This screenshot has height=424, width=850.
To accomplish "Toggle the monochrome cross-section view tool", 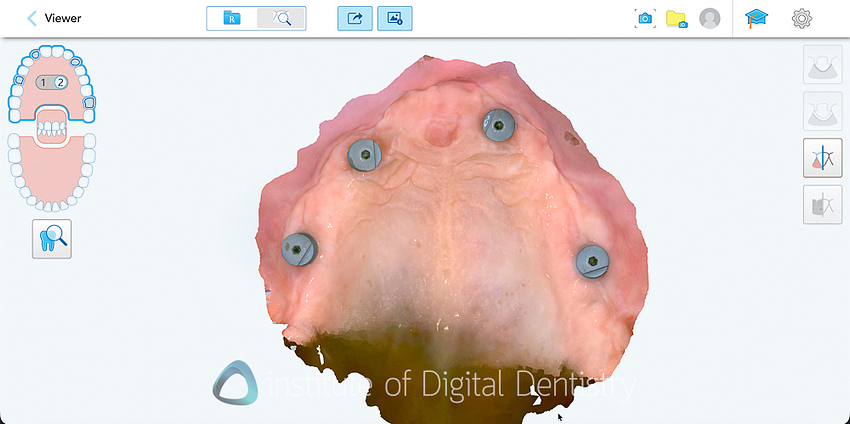I will (x=822, y=204).
